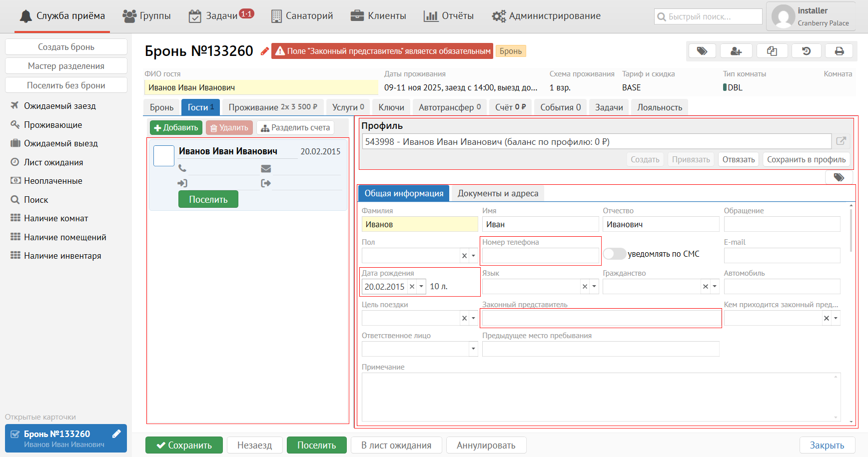The width and height of the screenshot is (868, 457).
Task: Click the tag icon below profile panel
Action: [x=839, y=177]
